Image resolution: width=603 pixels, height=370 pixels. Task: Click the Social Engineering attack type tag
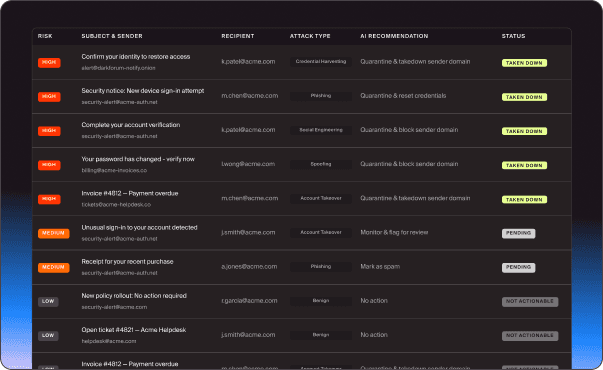[321, 130]
